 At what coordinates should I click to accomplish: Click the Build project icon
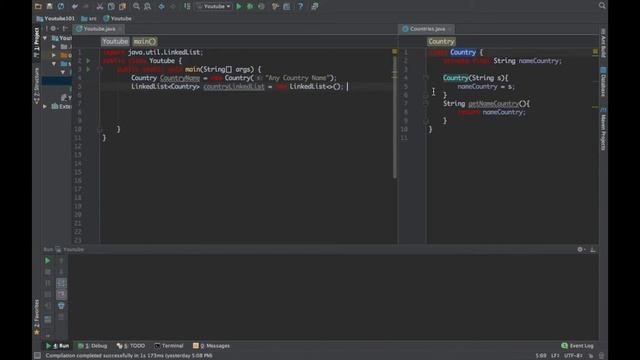pyautogui.click(x=187, y=7)
